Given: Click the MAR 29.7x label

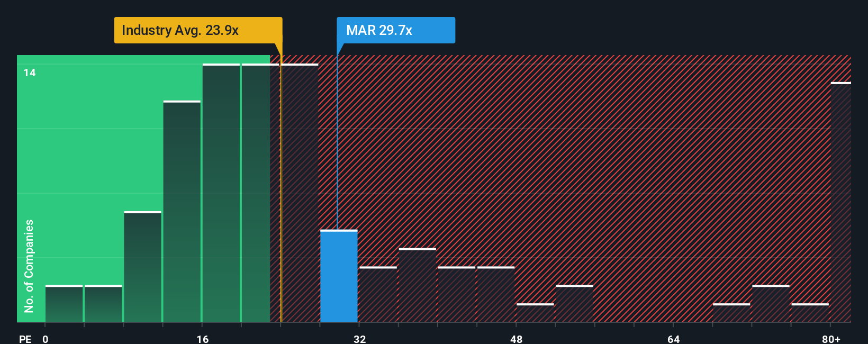Looking at the screenshot, I should click(x=396, y=30).
